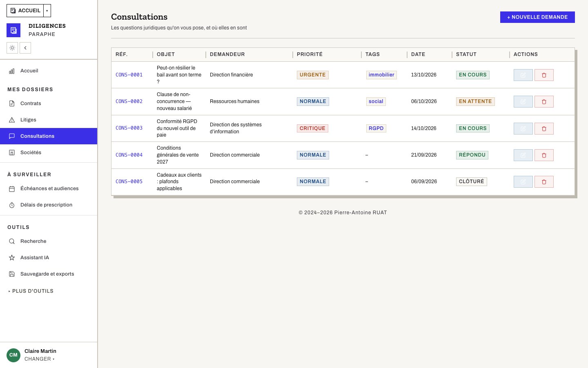The image size is (588, 368).
Task: Open the CONS-0002 reference link
Action: click(129, 101)
